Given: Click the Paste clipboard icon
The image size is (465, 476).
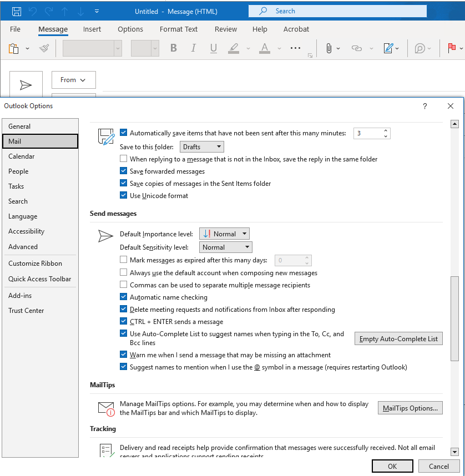Looking at the screenshot, I should point(14,48).
